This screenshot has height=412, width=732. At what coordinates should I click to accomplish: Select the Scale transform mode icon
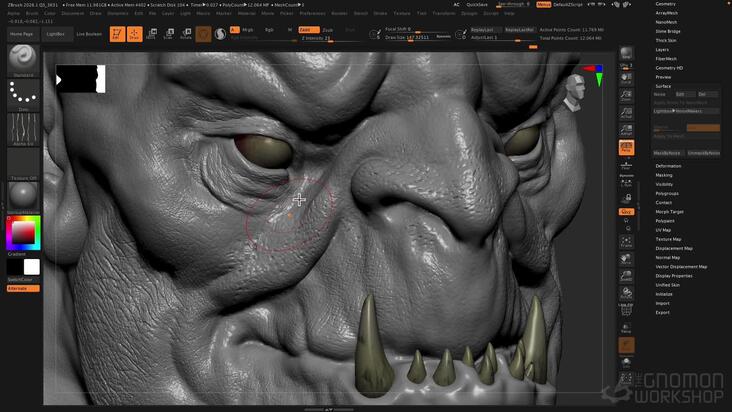click(x=169, y=34)
